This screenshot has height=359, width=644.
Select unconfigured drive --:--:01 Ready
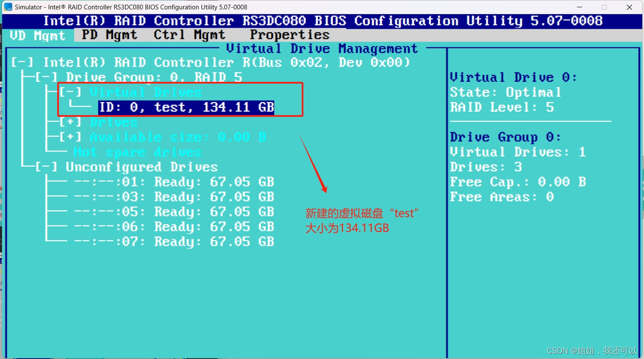point(174,182)
